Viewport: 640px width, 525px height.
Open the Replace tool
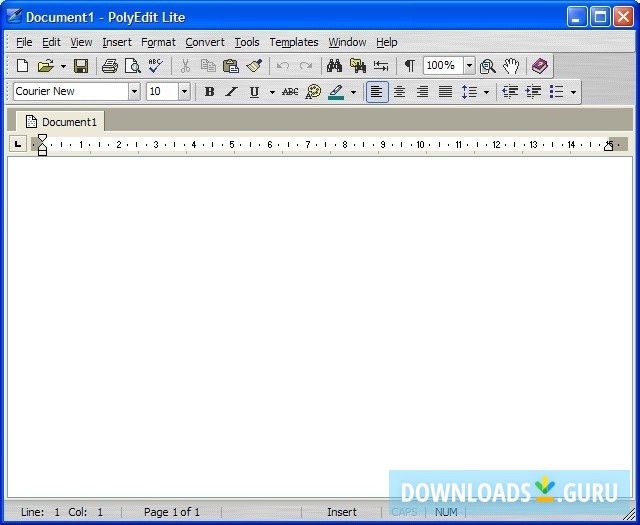coord(381,66)
